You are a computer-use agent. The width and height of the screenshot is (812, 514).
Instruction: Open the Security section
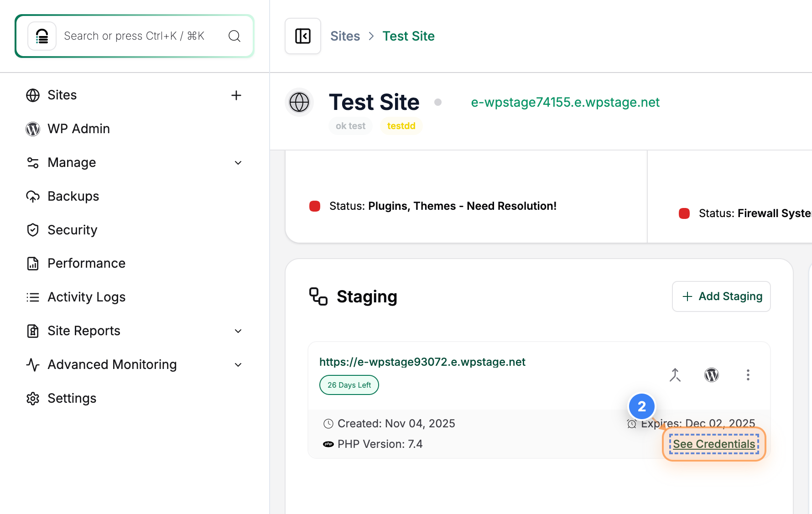click(x=73, y=230)
